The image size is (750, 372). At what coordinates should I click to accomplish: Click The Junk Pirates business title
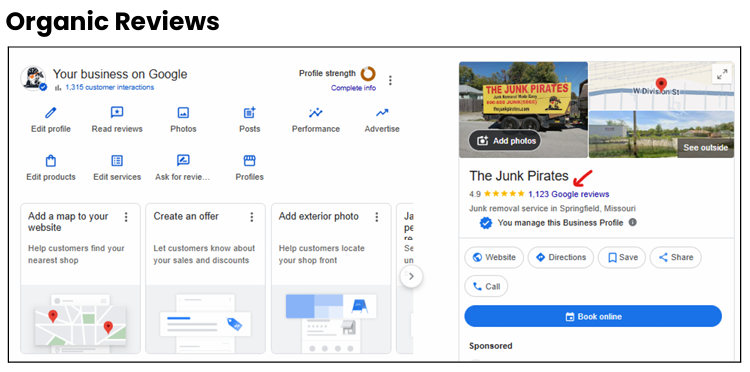tap(519, 176)
